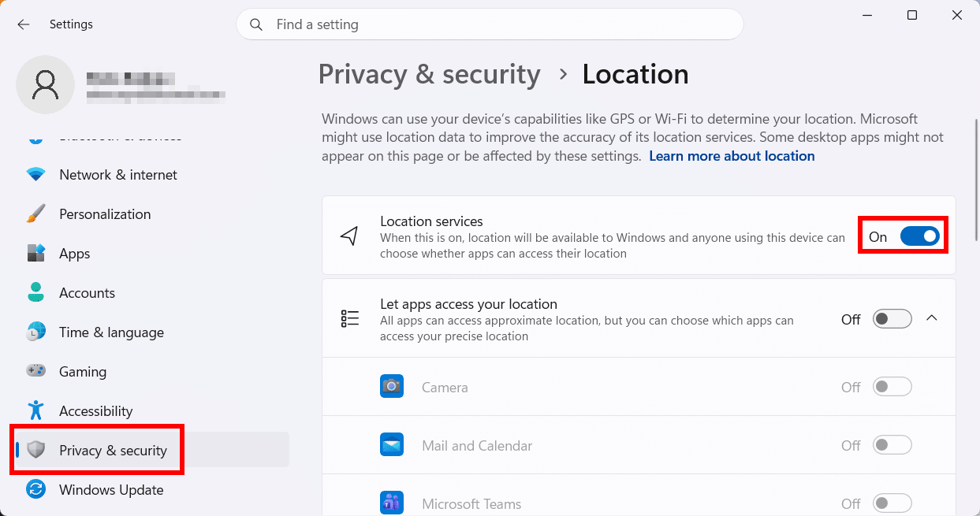The image size is (980, 516).
Task: Click the user profile avatar
Action: (46, 84)
